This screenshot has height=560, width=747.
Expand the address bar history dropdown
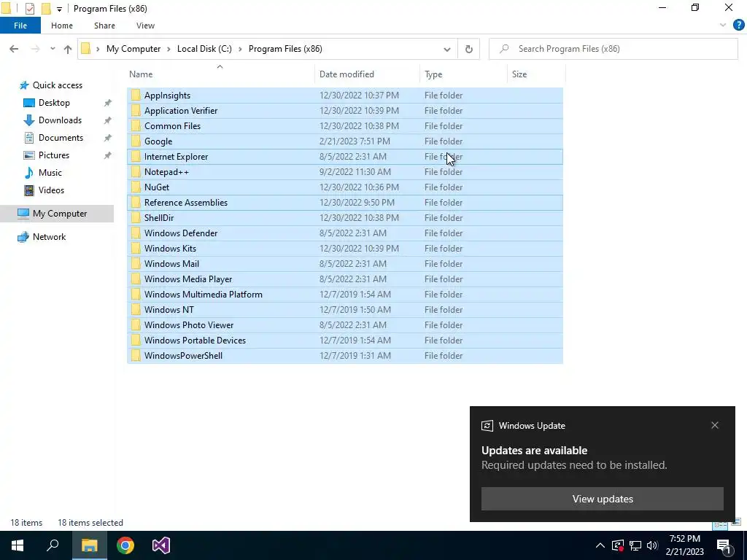pyautogui.click(x=447, y=49)
